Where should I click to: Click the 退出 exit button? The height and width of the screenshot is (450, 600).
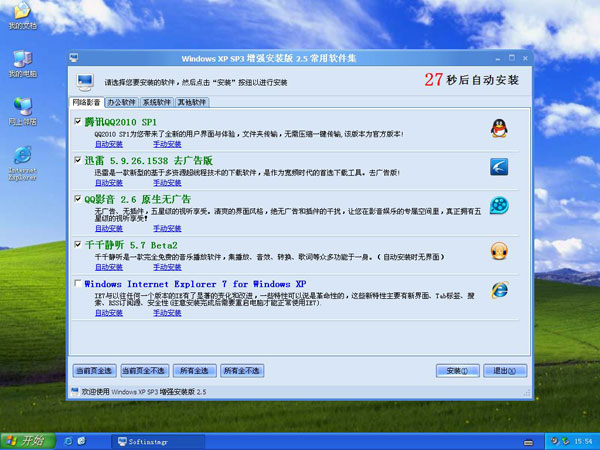click(x=505, y=370)
